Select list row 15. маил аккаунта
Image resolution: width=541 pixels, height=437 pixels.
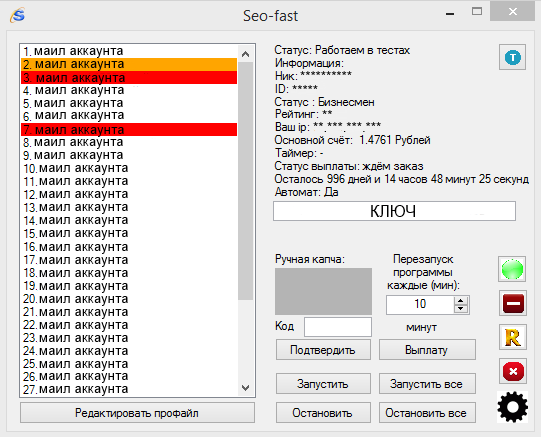click(x=129, y=233)
